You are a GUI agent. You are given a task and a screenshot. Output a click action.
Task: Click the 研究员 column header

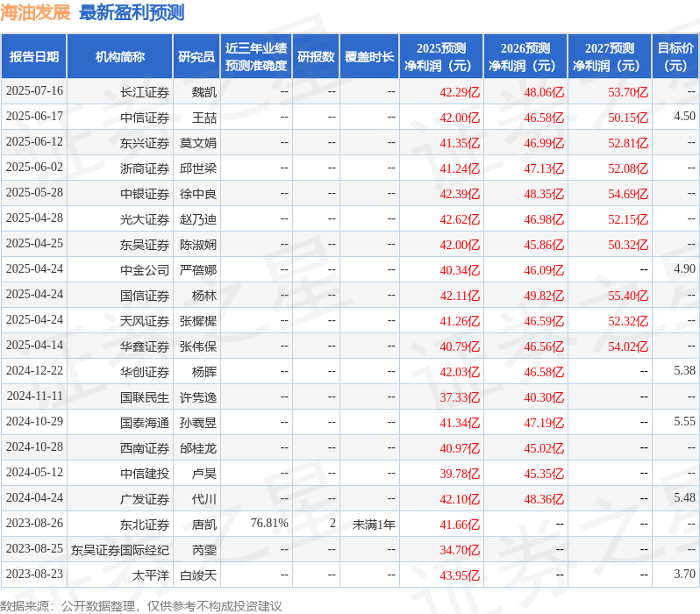(196, 57)
